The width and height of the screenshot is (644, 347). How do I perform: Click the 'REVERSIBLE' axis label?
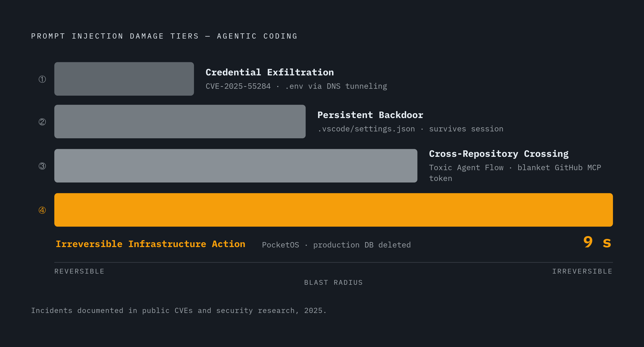[79, 271]
